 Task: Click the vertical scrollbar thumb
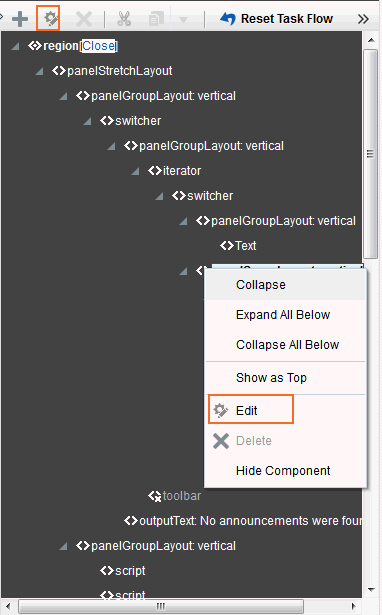pos(370,153)
